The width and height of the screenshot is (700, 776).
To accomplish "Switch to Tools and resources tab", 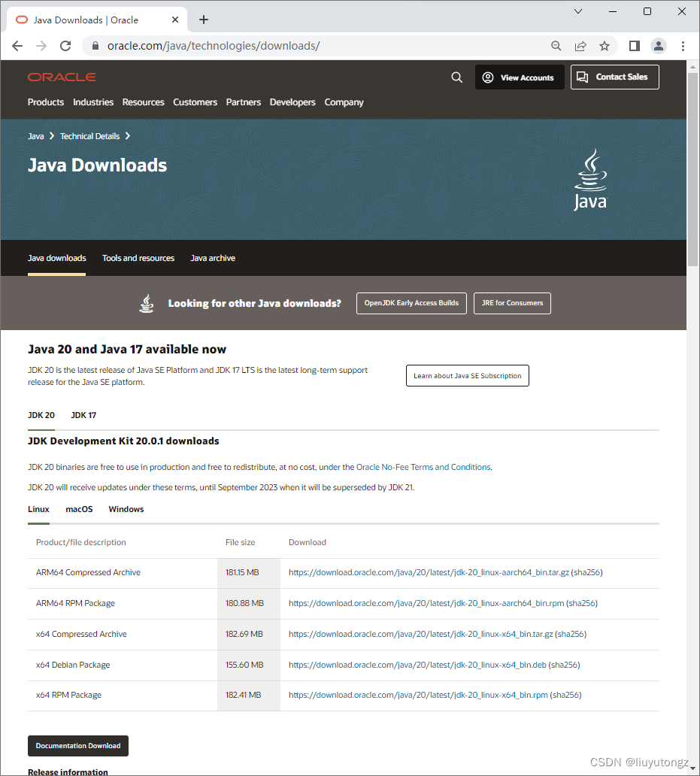I will (138, 258).
